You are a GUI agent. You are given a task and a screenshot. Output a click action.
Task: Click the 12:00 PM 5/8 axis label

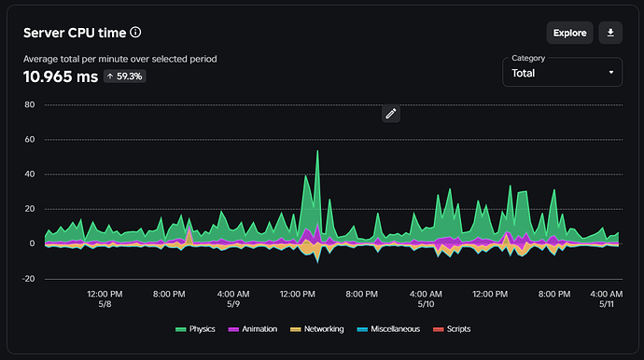pos(105,298)
